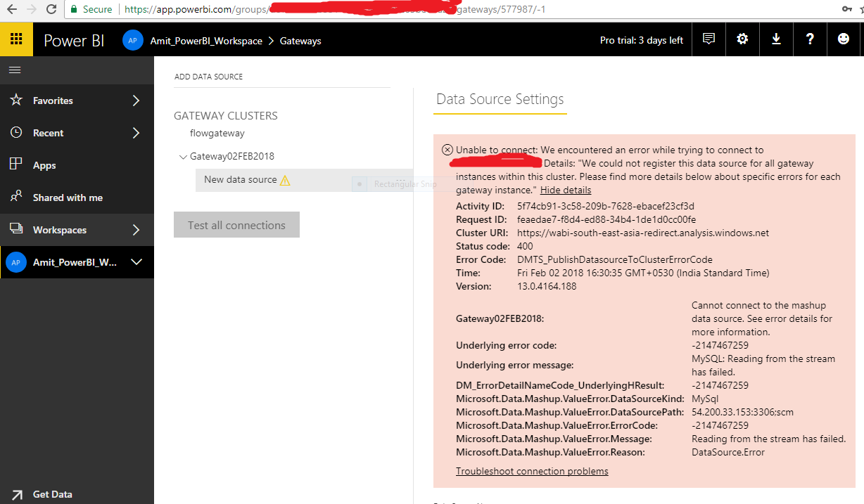Image resolution: width=864 pixels, height=504 pixels.
Task: Click Test all connections button
Action: (236, 225)
